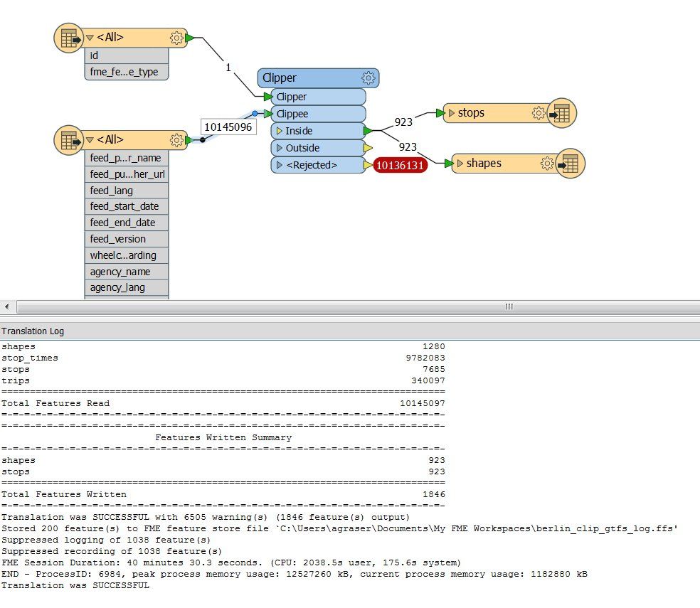
Task: Click the shapes writer table icon
Action: [x=570, y=164]
